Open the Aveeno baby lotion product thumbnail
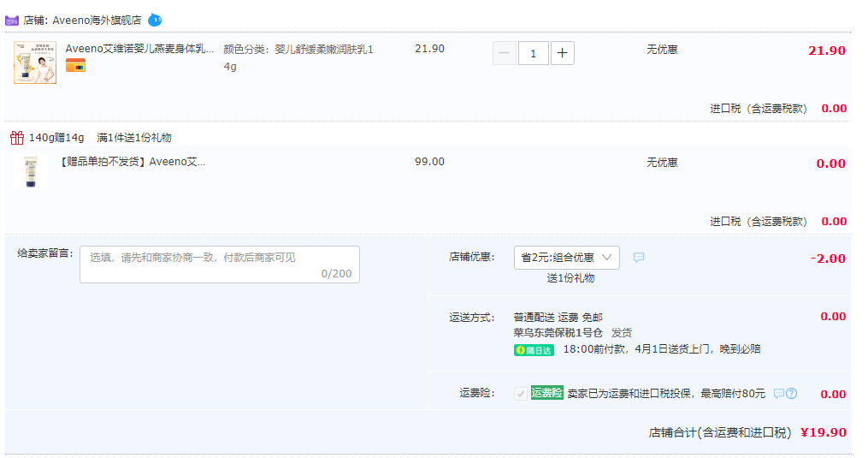 pos(35,62)
